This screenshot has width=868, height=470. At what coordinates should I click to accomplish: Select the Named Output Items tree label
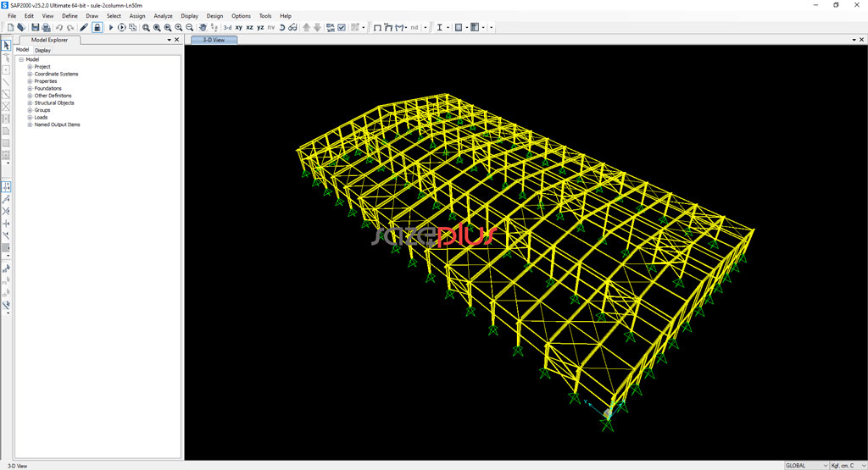57,124
